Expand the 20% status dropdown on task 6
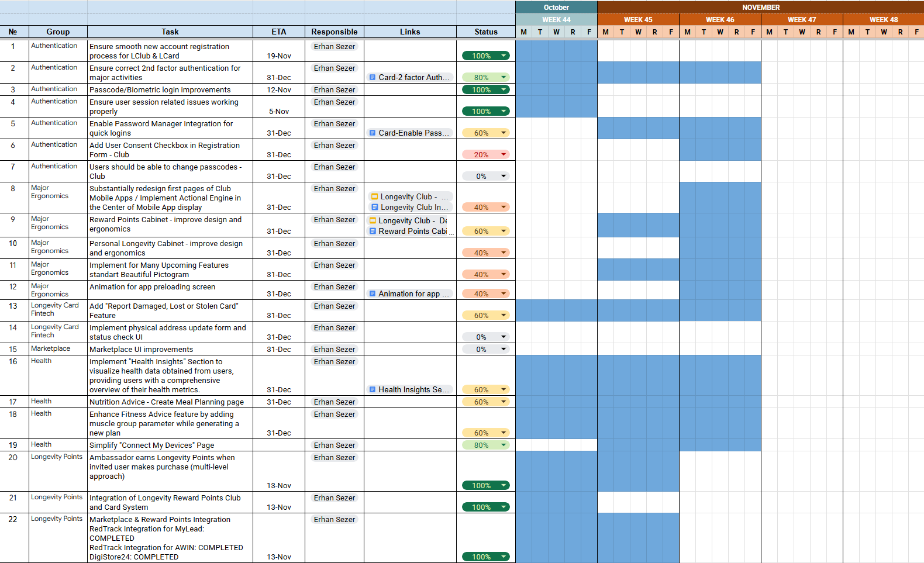924x563 pixels. 504,154
